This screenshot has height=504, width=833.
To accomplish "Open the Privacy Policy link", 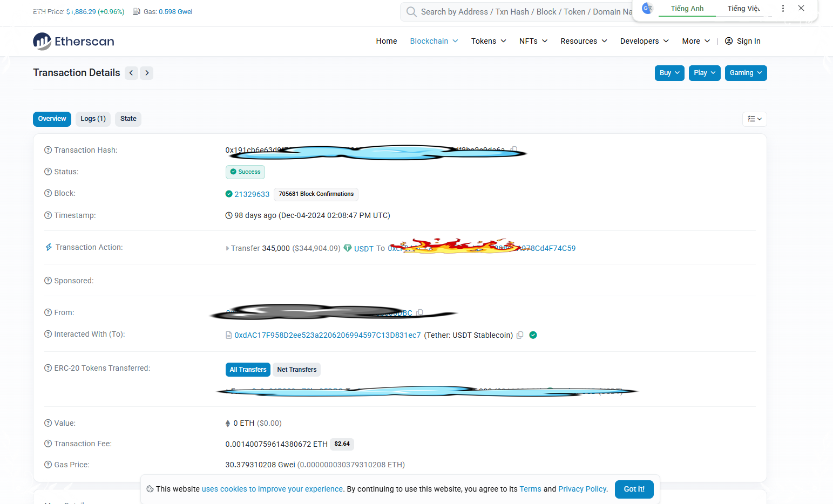I will (x=583, y=489).
